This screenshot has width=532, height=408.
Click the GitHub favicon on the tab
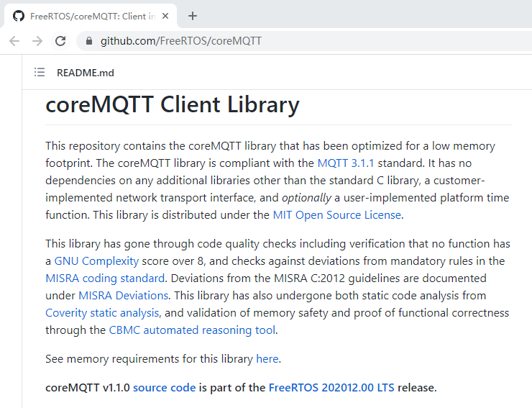[19, 16]
